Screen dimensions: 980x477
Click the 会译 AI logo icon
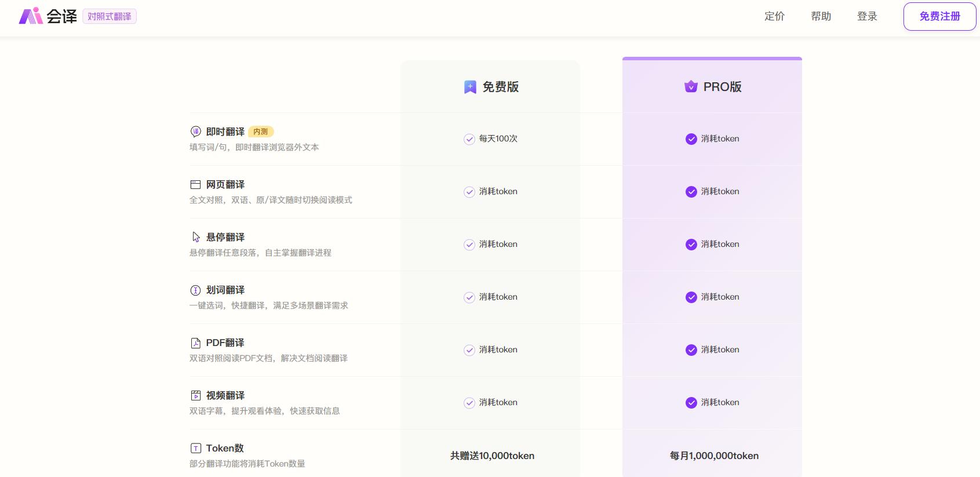coord(31,16)
